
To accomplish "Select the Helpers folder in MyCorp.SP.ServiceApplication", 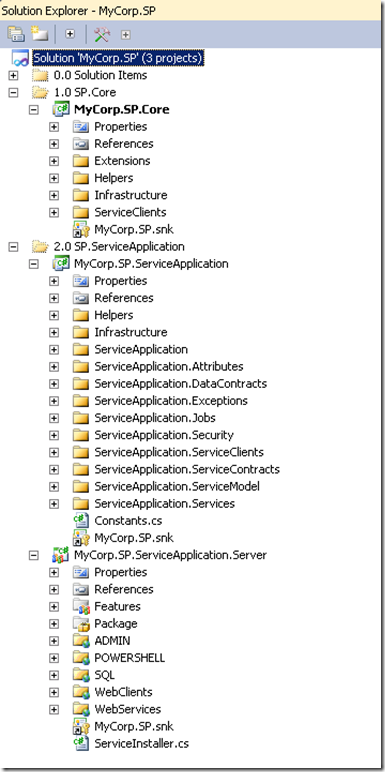I will pyautogui.click(x=114, y=315).
